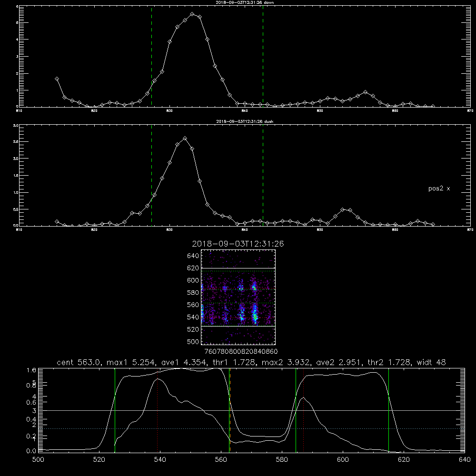Click the "600" label on spectrogram y-axis
The height and width of the screenshot is (476, 476).
(x=193, y=280)
